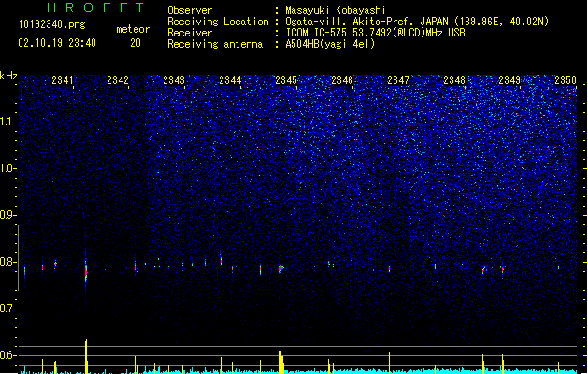Click the 2342 time marker

pos(118,80)
